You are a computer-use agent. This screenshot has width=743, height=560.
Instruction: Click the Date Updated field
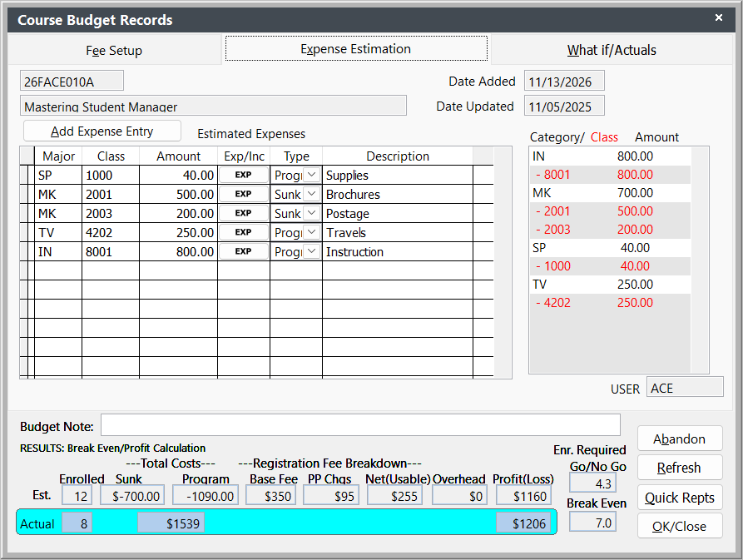pos(564,105)
